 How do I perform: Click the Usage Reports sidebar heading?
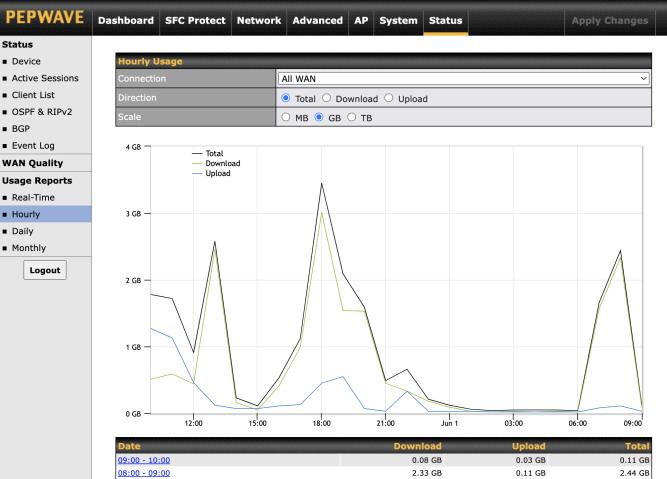point(37,180)
